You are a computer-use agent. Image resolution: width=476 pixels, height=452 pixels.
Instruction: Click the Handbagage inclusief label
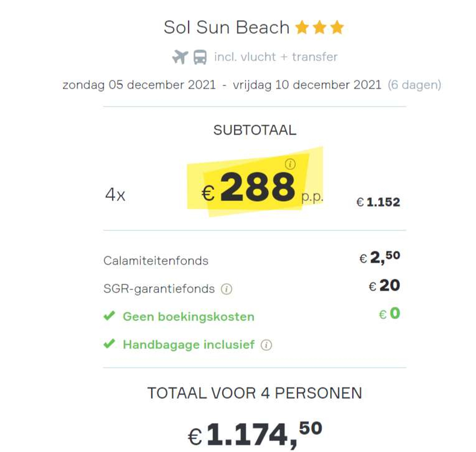[x=189, y=344]
